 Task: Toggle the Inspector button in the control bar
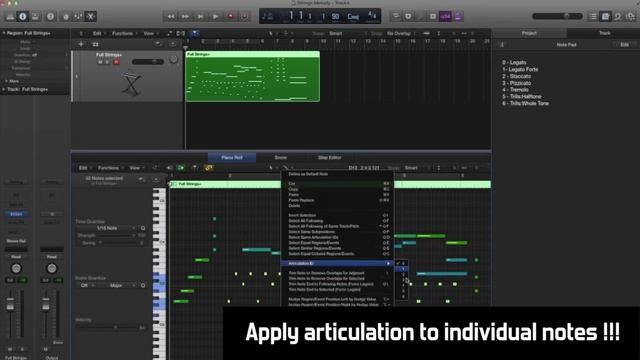point(22,16)
